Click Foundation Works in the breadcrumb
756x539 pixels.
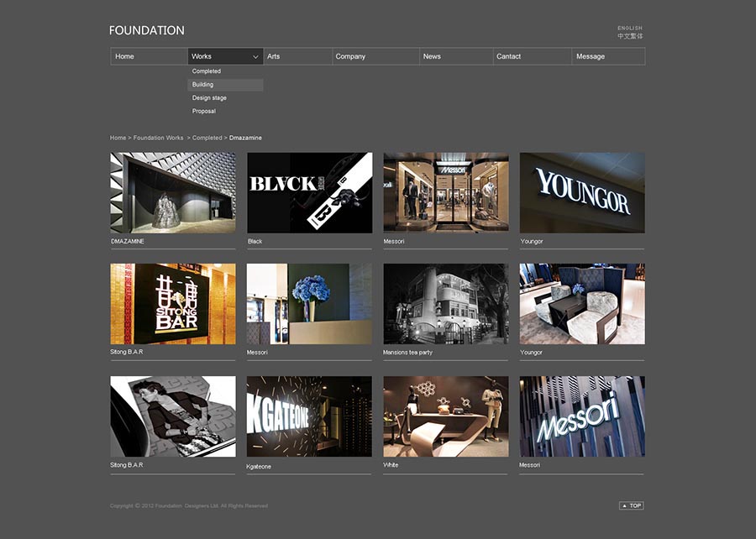[x=158, y=138]
